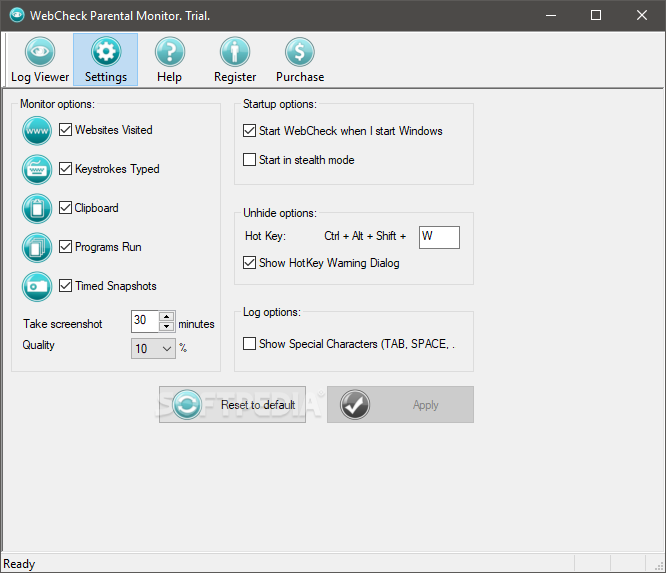666x573 pixels.
Task: Toggle Programs Run checkbox
Action: [65, 246]
